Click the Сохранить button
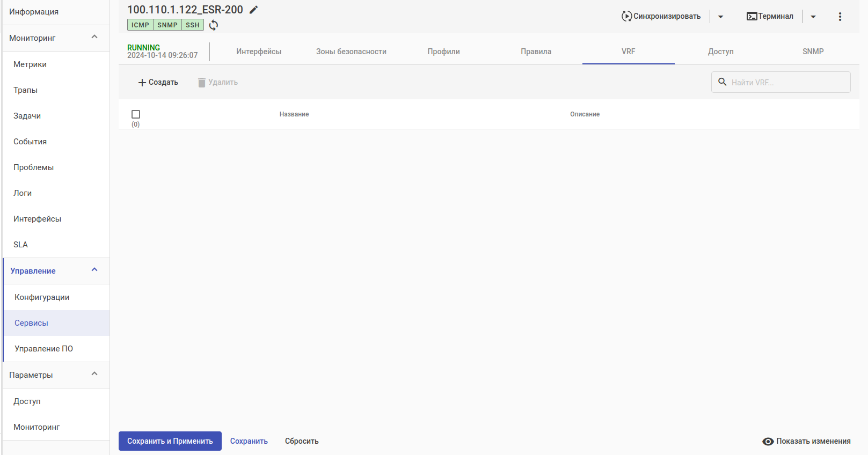Image resolution: width=868 pixels, height=455 pixels. pyautogui.click(x=249, y=441)
